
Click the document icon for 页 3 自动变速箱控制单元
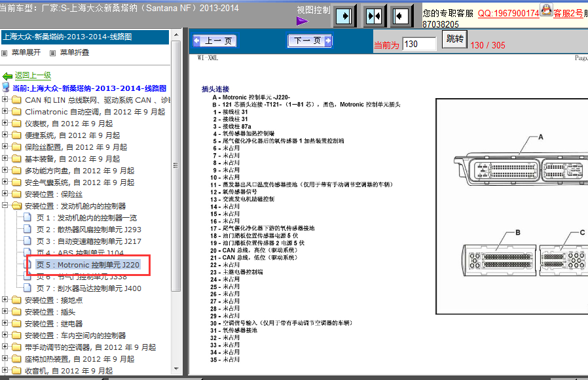pos(28,241)
